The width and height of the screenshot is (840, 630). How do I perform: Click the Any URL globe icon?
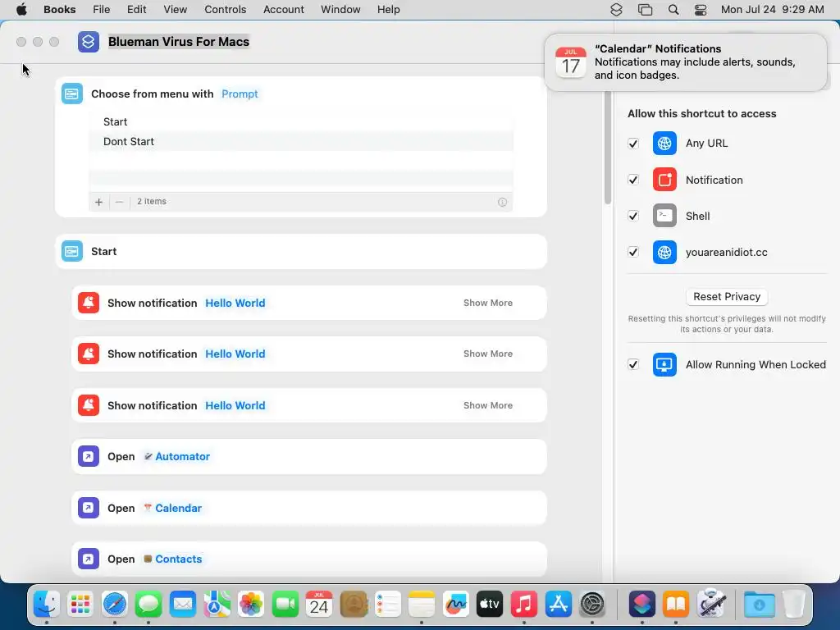pos(664,143)
